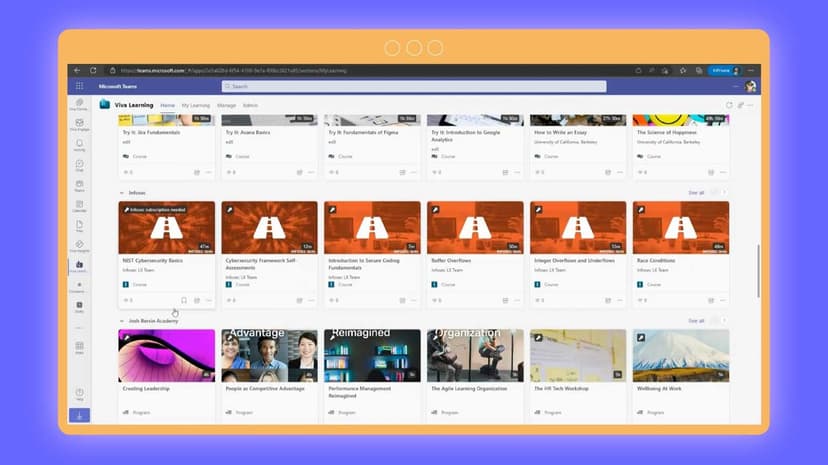Switch to the Home tab
This screenshot has height=465, width=828.
pos(167,106)
